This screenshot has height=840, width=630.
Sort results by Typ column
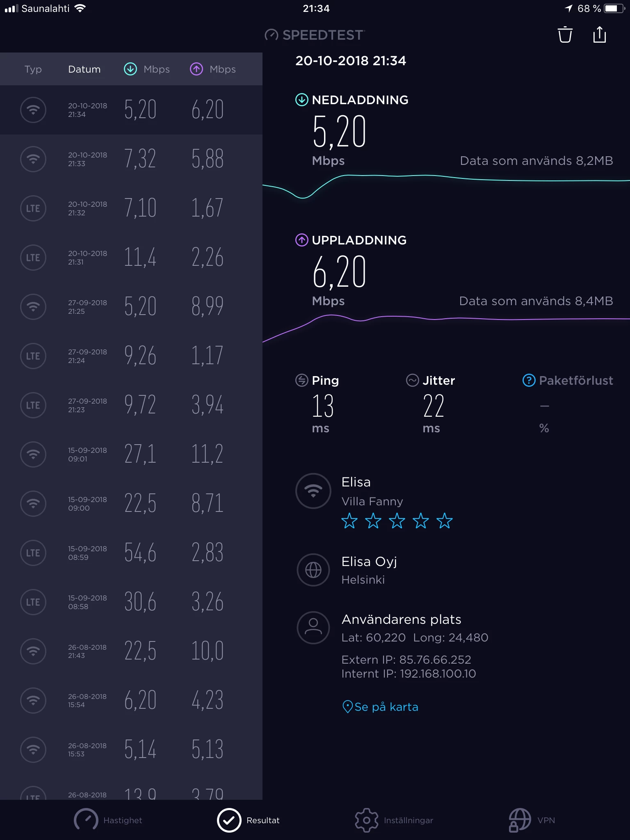pyautogui.click(x=33, y=69)
